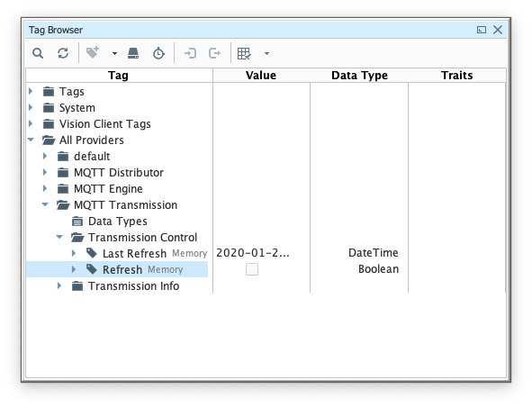Click the export tags icon

pos(215,53)
